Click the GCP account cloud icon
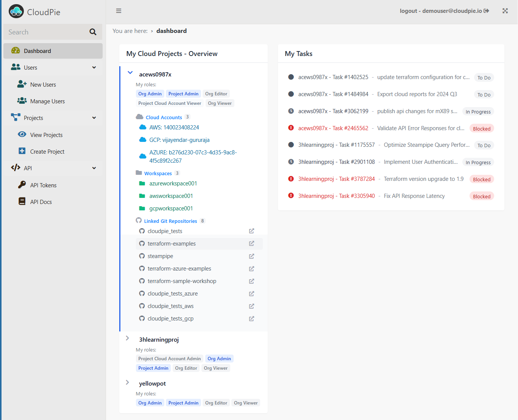518x420 pixels. (x=143, y=140)
